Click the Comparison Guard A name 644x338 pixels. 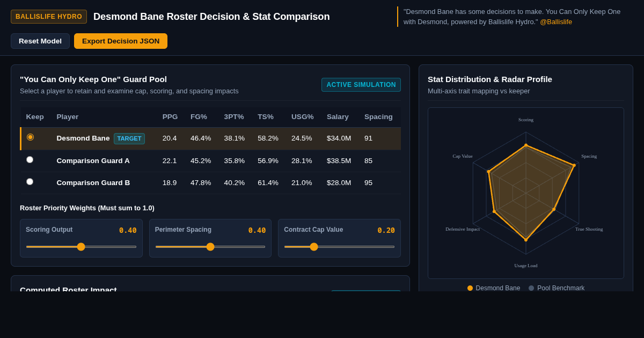click(93, 161)
